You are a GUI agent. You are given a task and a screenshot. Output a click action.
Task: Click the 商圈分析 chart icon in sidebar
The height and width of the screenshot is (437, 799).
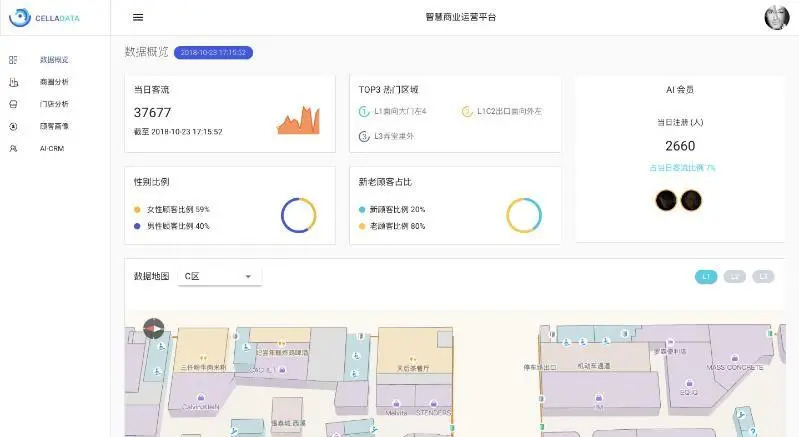pyautogui.click(x=13, y=82)
